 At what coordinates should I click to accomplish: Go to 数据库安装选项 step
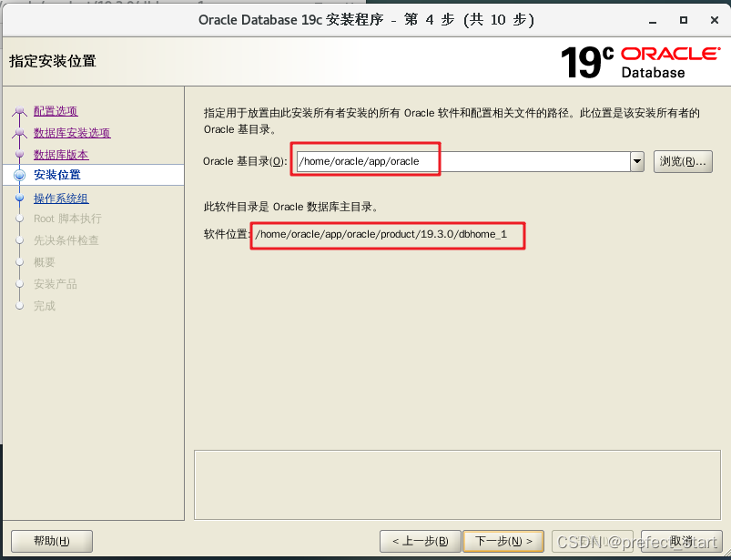(x=72, y=133)
